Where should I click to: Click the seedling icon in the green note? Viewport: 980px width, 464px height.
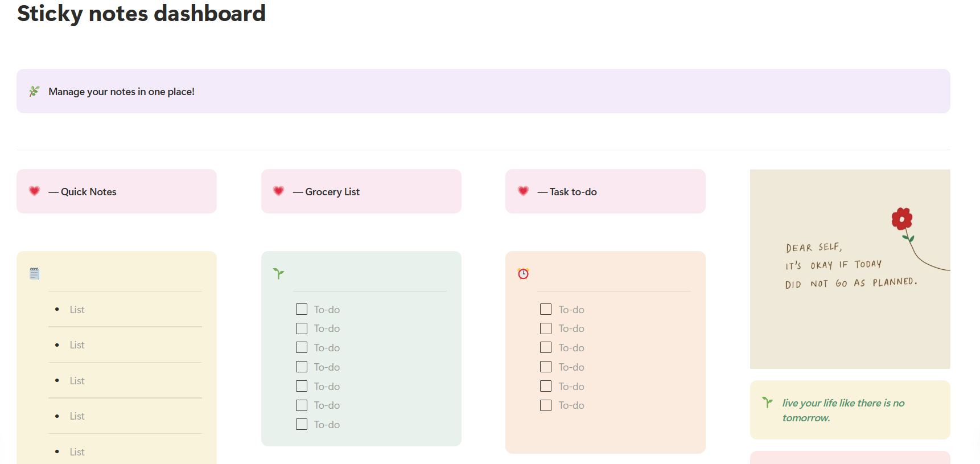coord(278,274)
